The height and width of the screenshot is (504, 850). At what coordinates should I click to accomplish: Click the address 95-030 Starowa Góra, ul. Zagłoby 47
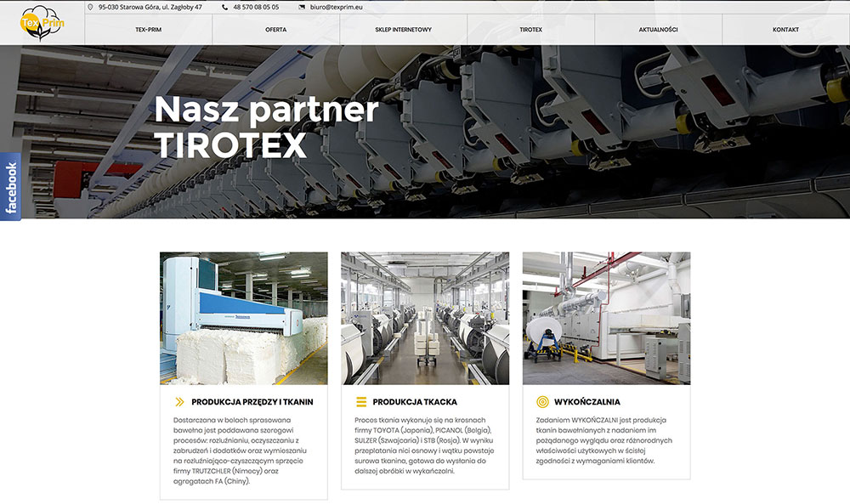coord(150,7)
